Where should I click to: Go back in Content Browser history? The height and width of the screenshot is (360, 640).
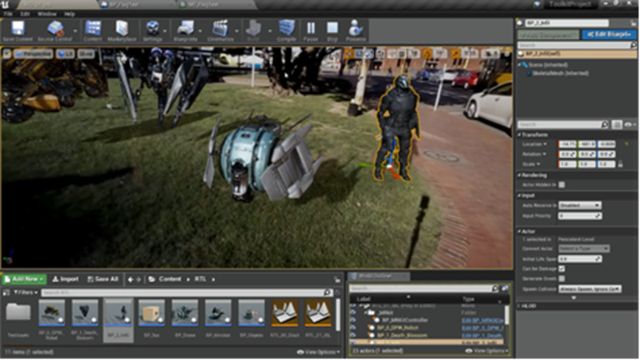[130, 280]
